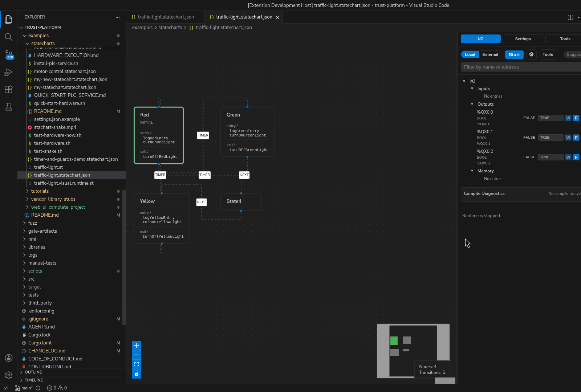Force the %QX0.0 output value

pos(576,118)
